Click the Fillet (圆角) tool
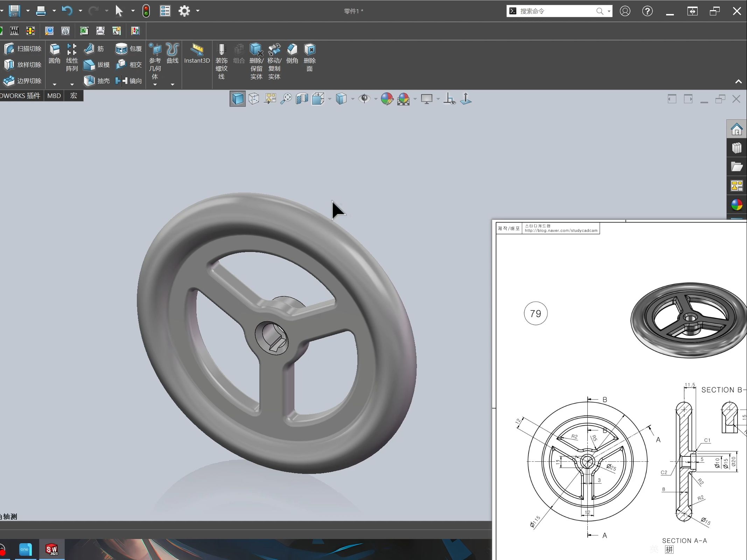747x560 pixels. (55, 54)
